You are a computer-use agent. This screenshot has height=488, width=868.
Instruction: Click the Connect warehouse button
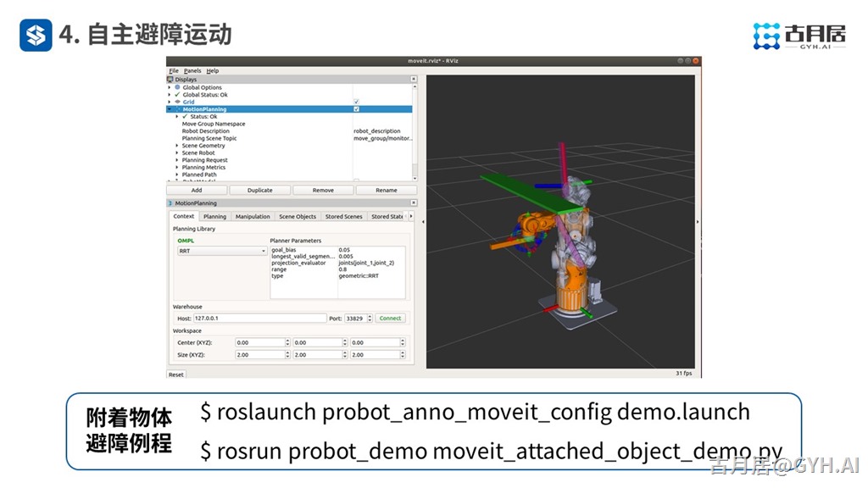pyautogui.click(x=390, y=319)
